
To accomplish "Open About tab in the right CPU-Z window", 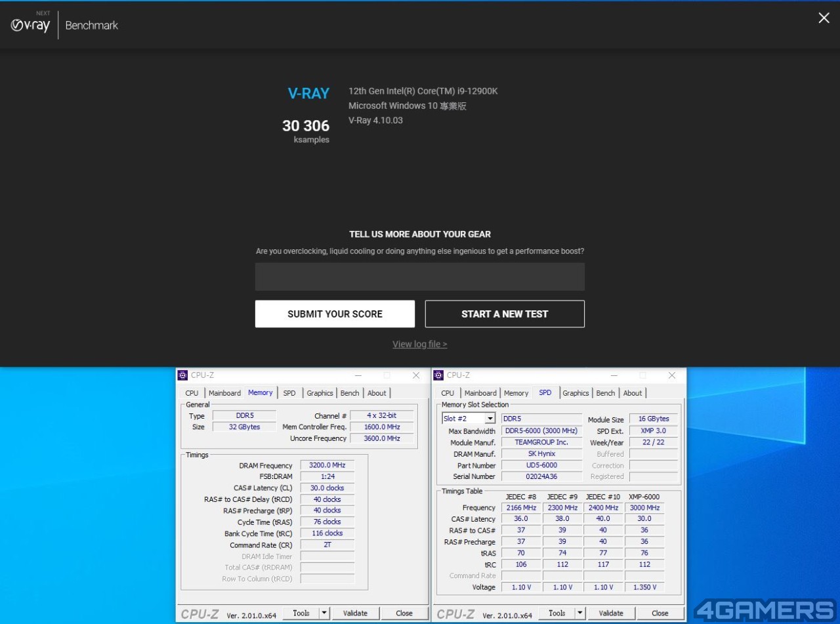I will pos(633,393).
